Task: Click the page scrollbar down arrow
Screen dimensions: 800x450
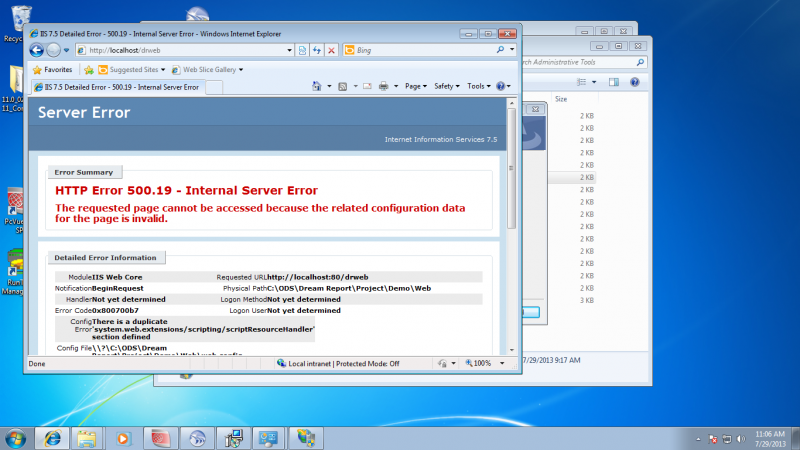Action: [512, 350]
